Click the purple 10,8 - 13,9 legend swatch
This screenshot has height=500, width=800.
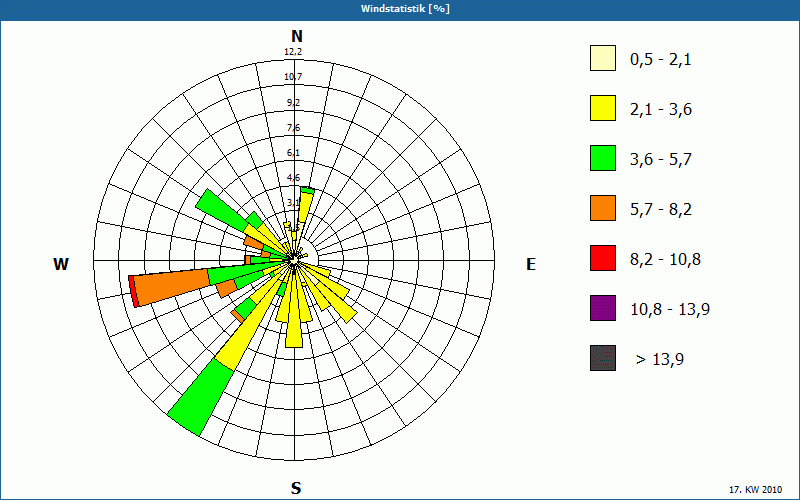pyautogui.click(x=603, y=308)
